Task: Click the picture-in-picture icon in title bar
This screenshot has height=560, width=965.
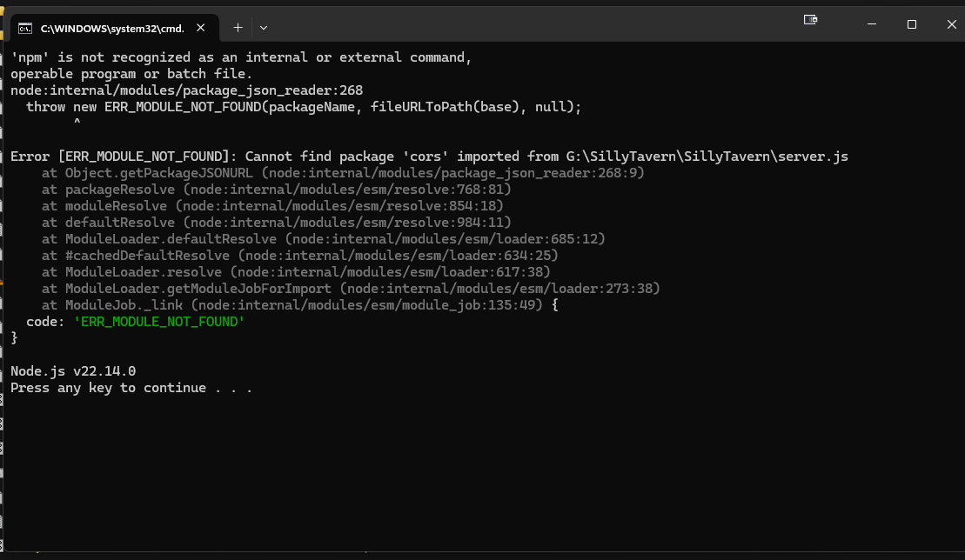Action: 810,20
